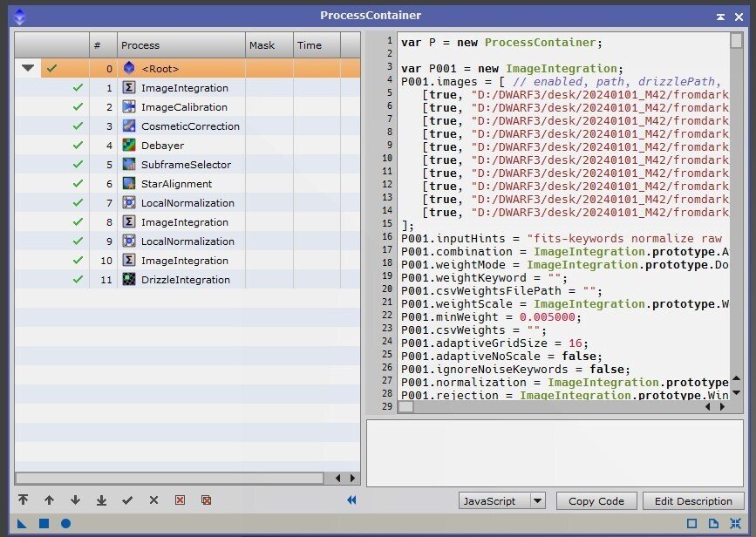Toggle the checkmark for LocalNormalization row 7
This screenshot has height=537, width=756.
point(78,203)
